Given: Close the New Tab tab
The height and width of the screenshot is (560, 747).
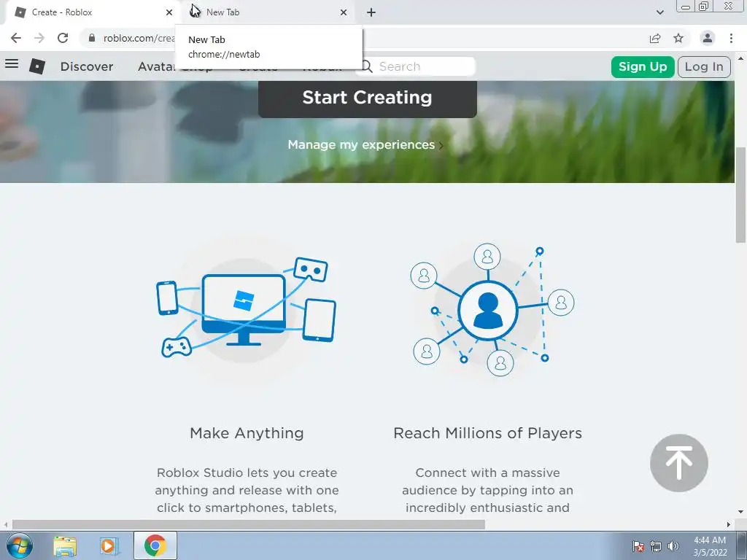Looking at the screenshot, I should click(344, 12).
